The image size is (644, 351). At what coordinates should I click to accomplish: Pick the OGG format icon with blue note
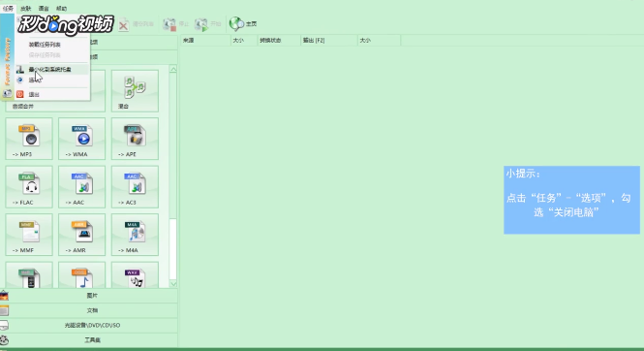[x=81, y=275]
